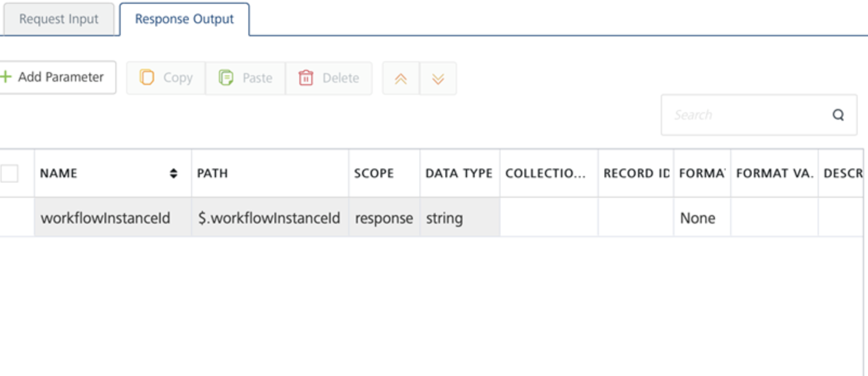
Task: Sort by NAME column arrows
Action: click(x=173, y=173)
